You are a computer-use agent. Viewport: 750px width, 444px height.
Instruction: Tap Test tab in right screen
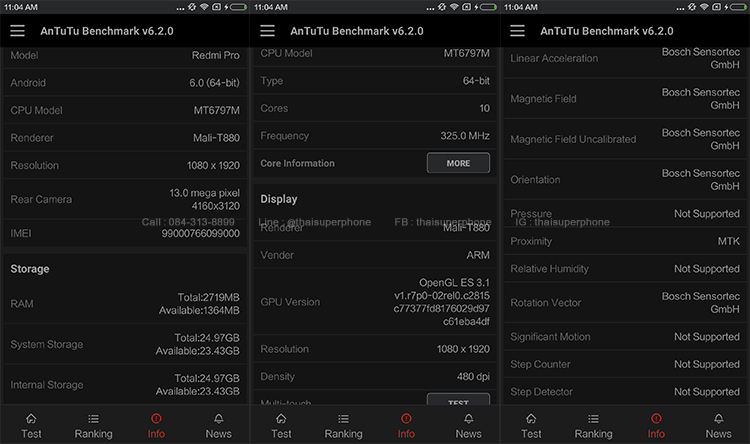coord(531,426)
